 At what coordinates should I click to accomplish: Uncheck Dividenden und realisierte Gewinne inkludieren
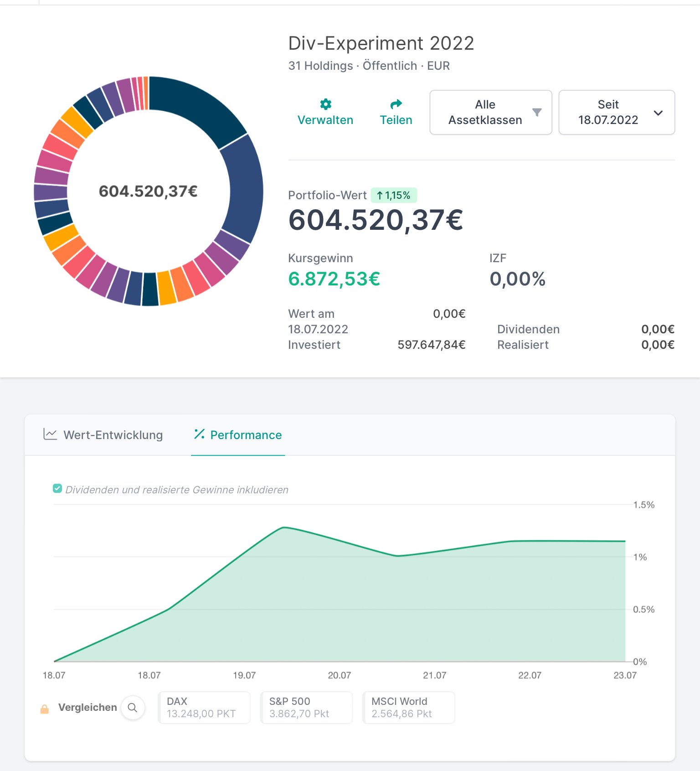tap(57, 489)
